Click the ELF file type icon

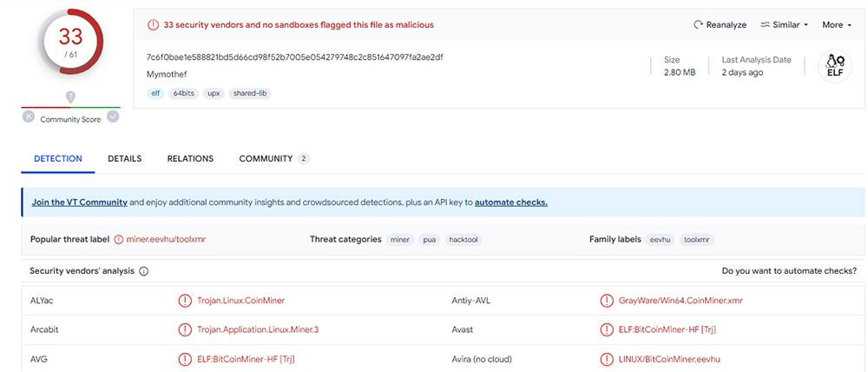(834, 66)
